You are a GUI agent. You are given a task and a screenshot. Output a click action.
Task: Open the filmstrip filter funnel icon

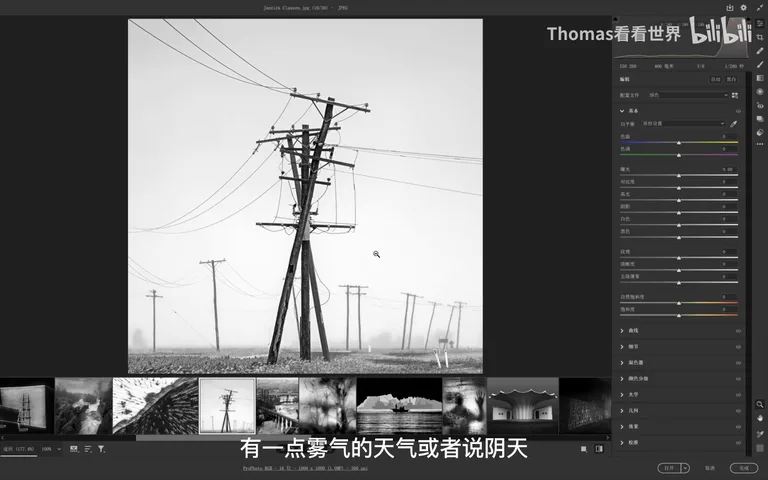(x=101, y=449)
